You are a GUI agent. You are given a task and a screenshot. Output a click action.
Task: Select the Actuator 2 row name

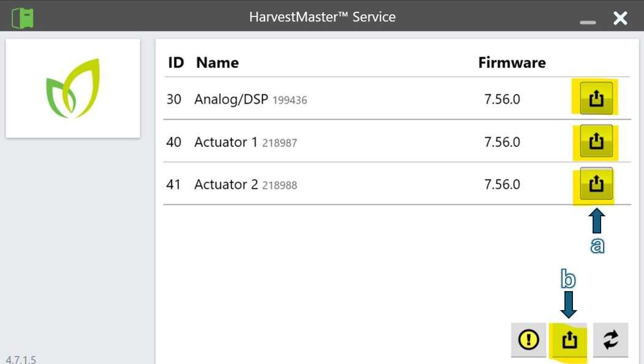click(x=226, y=184)
